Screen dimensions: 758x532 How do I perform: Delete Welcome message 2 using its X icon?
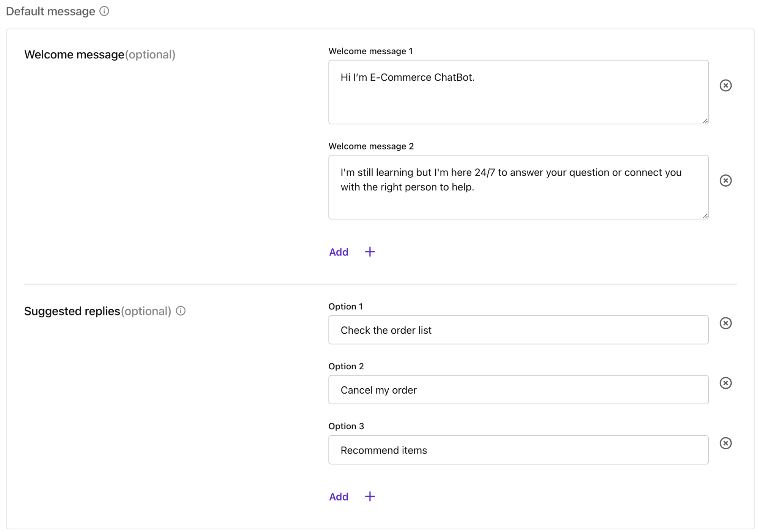click(x=725, y=180)
